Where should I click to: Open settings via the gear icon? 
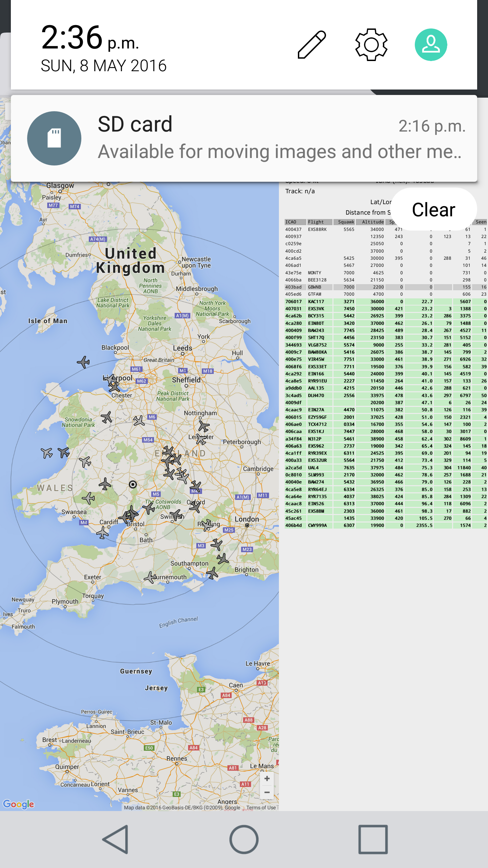[x=371, y=45]
